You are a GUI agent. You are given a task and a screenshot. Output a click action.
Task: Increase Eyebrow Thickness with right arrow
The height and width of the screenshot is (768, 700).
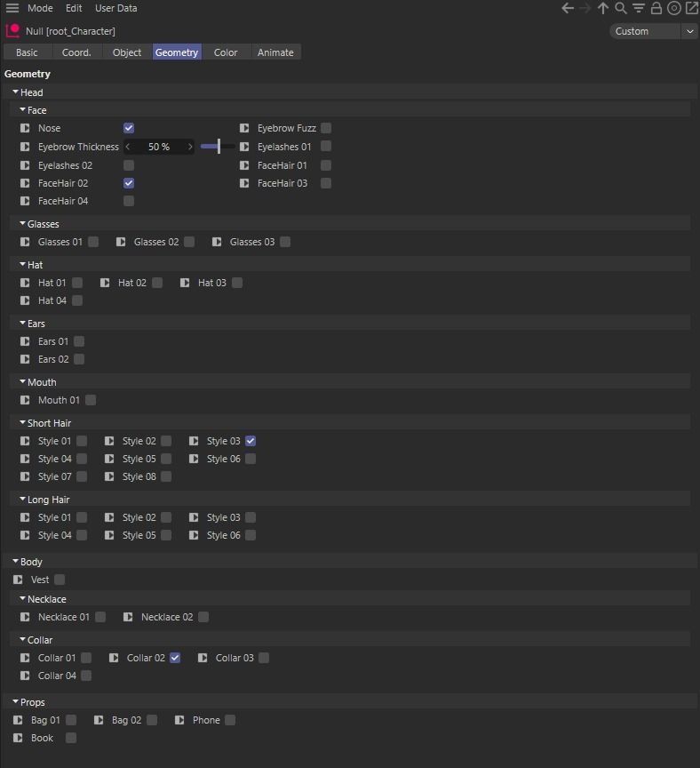pos(190,147)
